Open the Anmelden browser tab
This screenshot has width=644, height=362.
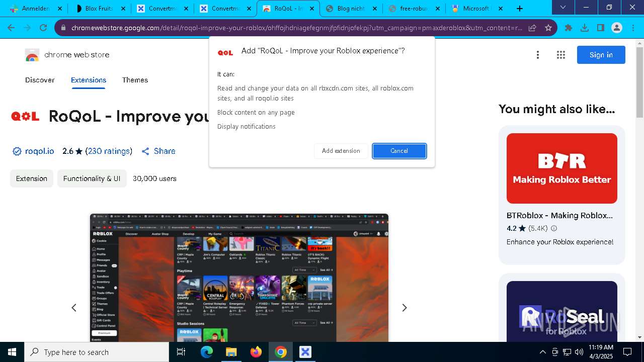pos(36,9)
